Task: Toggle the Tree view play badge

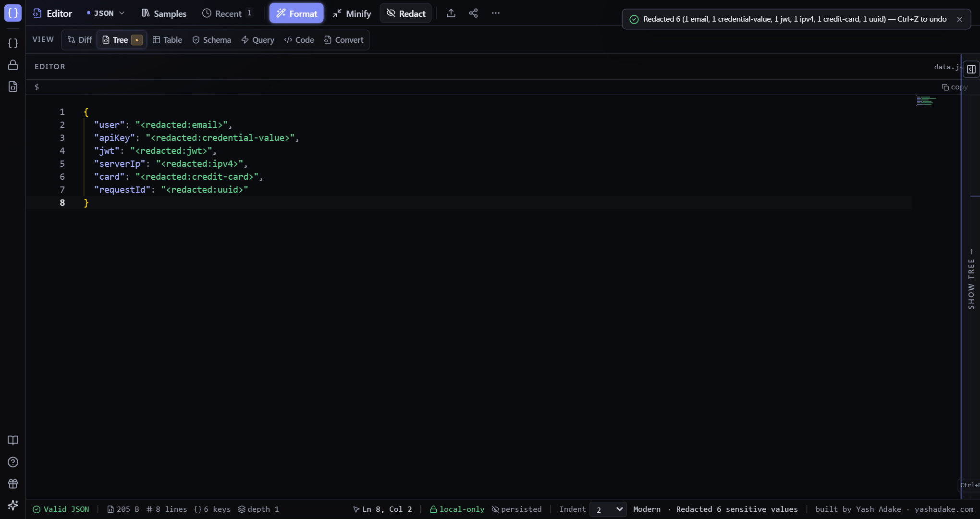Action: pos(137,40)
